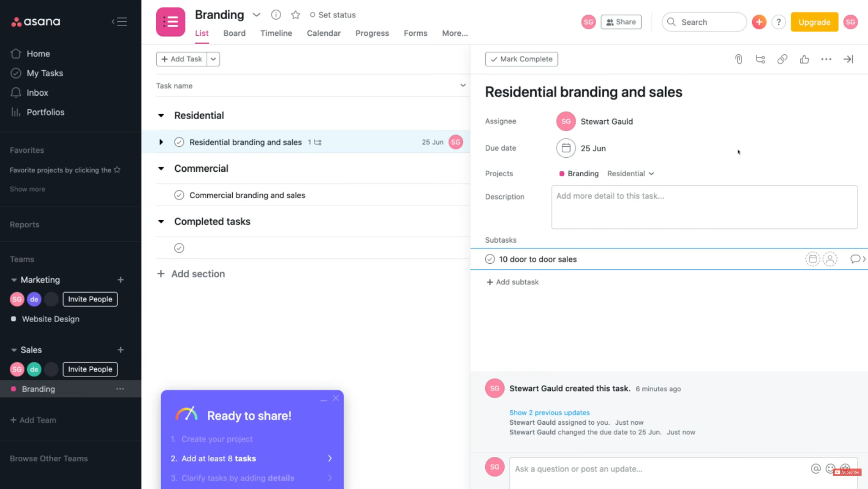Click the task Description text box
Image resolution: width=868 pixels, height=489 pixels.
[x=704, y=207]
